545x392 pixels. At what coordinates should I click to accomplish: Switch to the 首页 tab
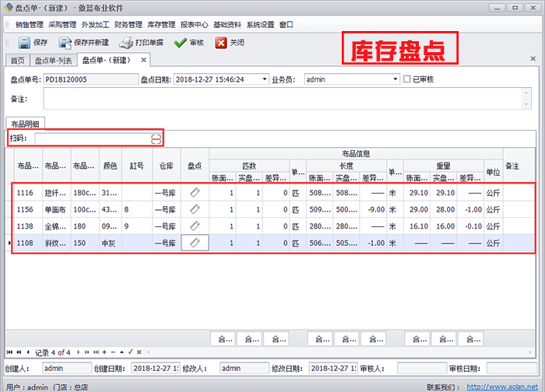(16, 60)
